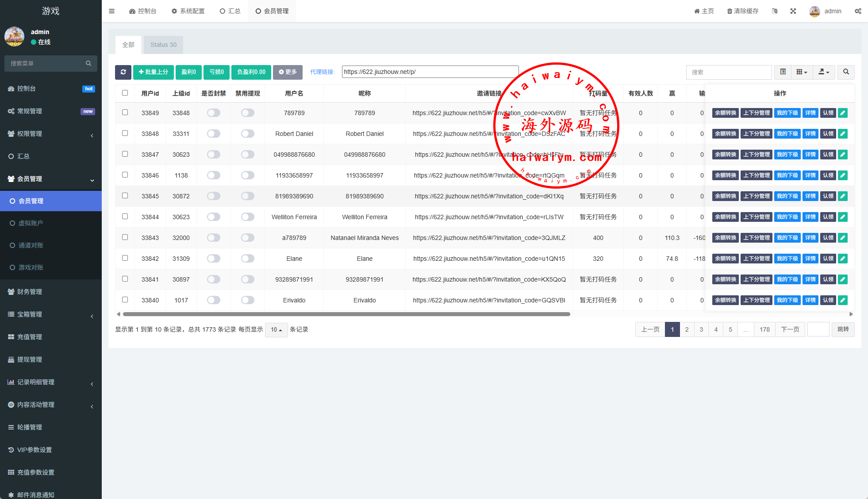The width and height of the screenshot is (868, 499).
Task: Open the columns visibility dropdown
Action: tap(802, 72)
